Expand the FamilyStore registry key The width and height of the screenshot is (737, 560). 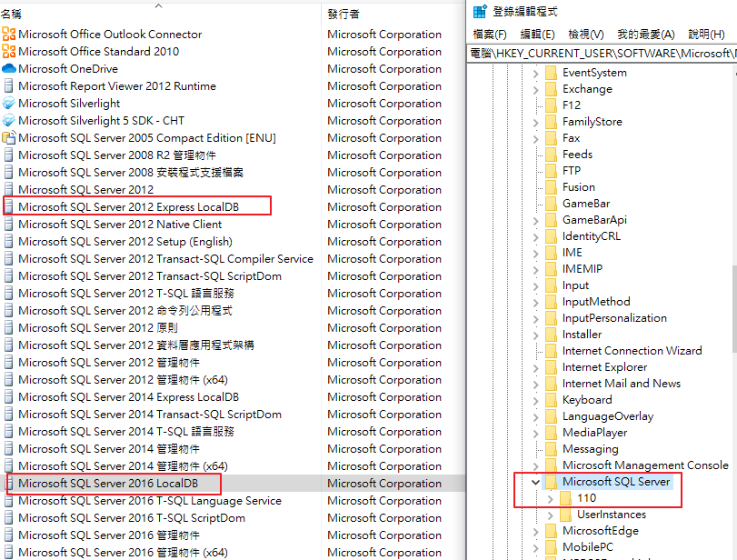535,122
